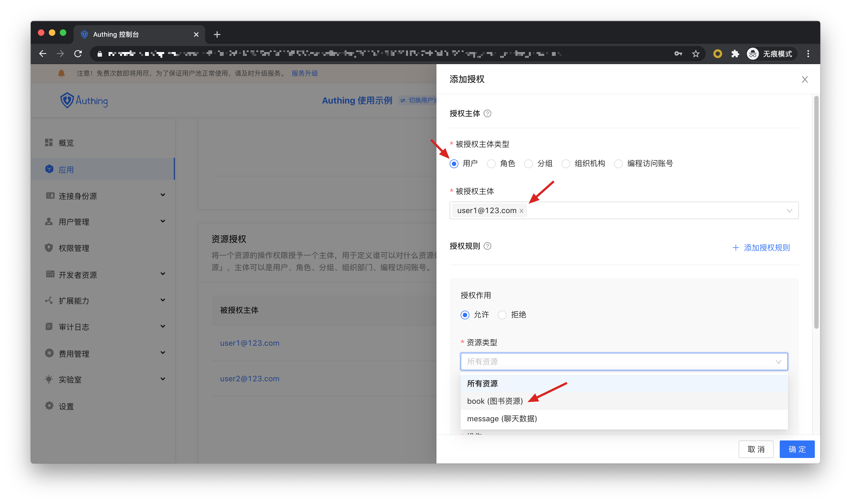This screenshot has height=504, width=851.
Task: Open the browser extensions puzzle icon
Action: coord(735,54)
